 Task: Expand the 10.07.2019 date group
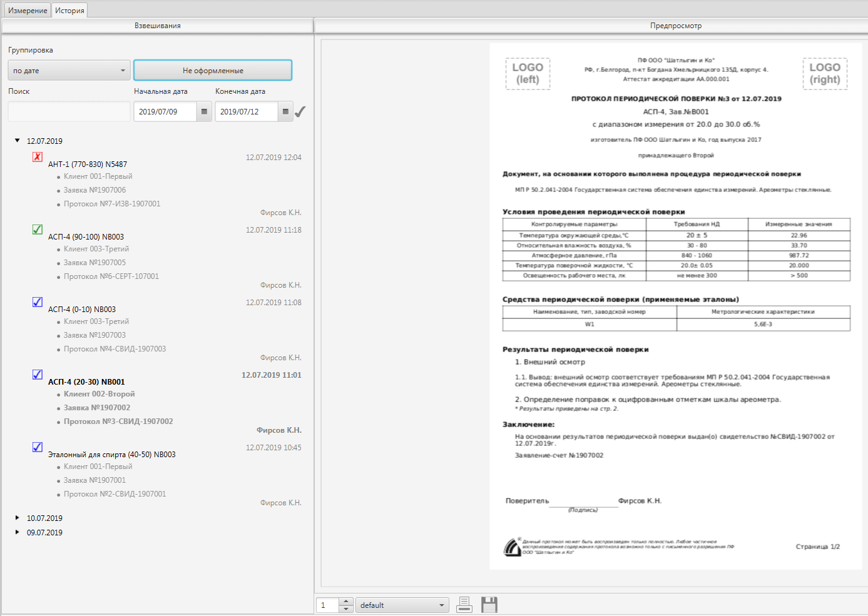[x=18, y=518]
